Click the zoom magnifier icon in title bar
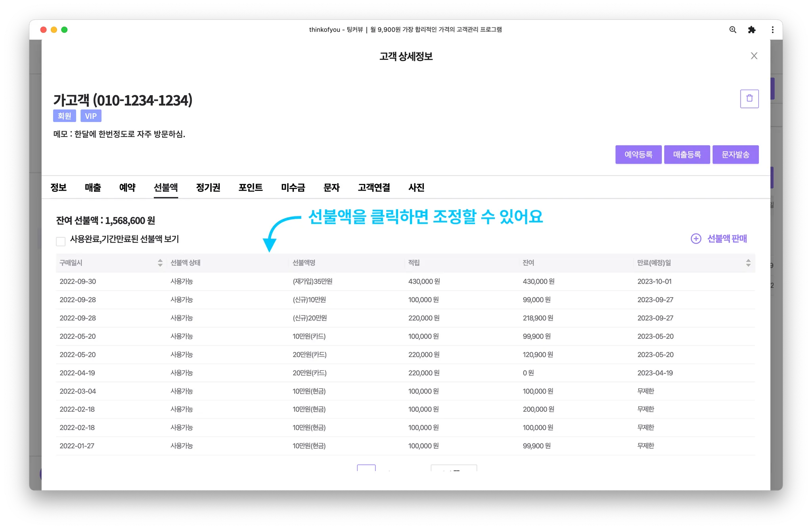This screenshot has height=529, width=812. [x=733, y=30]
